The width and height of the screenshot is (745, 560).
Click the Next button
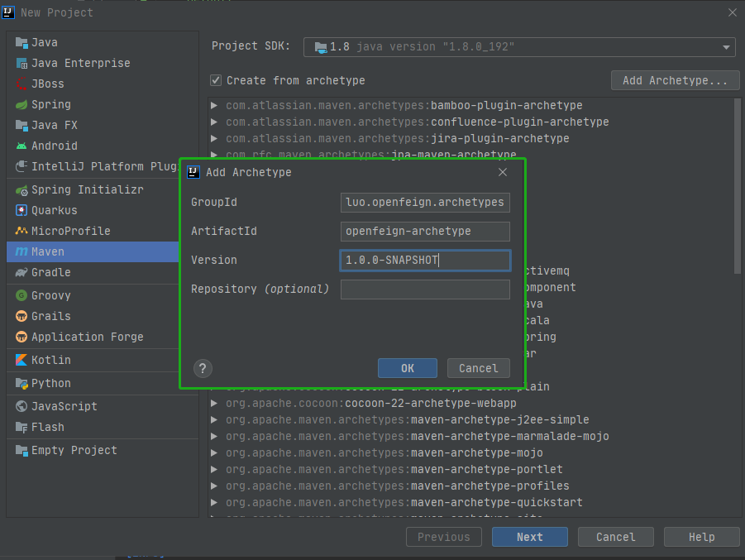pyautogui.click(x=530, y=537)
